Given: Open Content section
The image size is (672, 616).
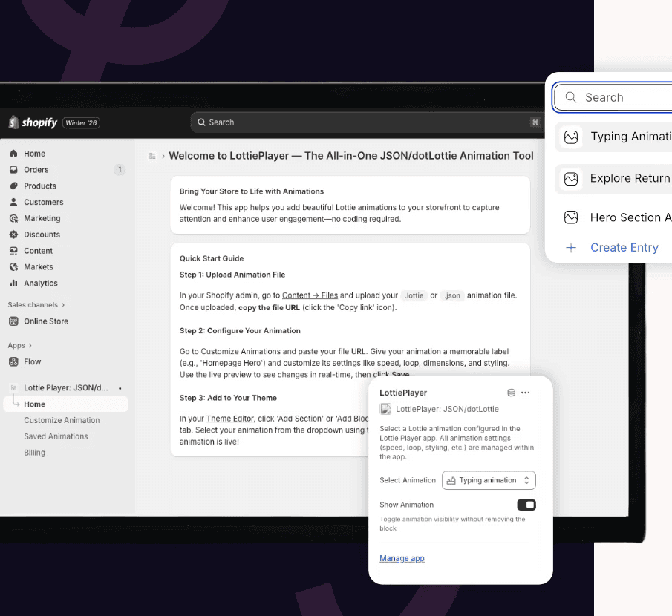Looking at the screenshot, I should (38, 251).
